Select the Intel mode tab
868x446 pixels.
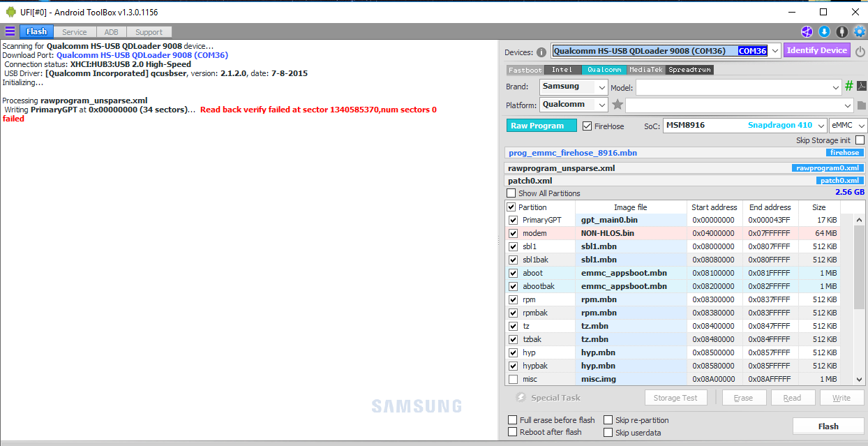coord(562,70)
